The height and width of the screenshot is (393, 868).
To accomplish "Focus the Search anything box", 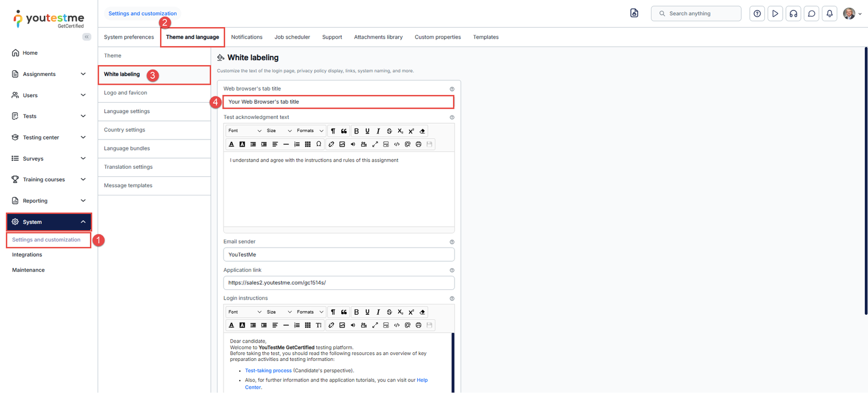I will click(x=696, y=14).
